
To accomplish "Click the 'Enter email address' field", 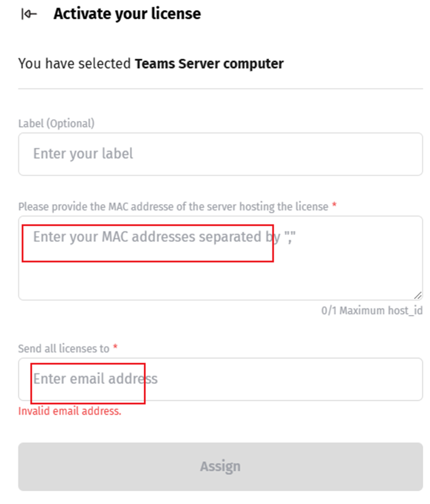I will [220, 379].
